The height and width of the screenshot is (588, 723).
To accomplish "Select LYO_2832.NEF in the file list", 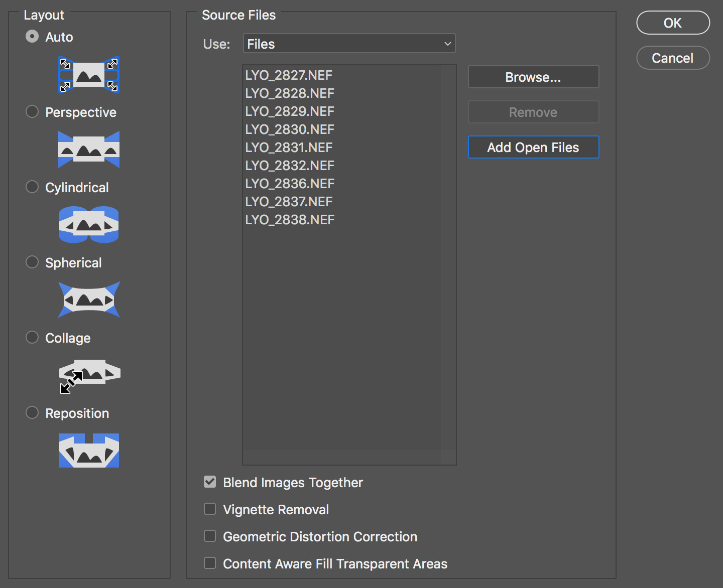I will click(290, 166).
